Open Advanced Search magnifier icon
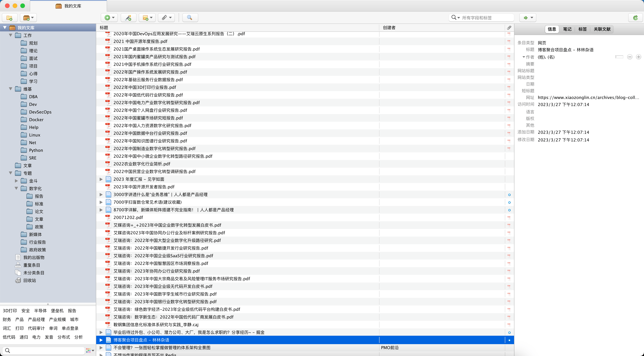This screenshot has width=644, height=356. coord(190,18)
